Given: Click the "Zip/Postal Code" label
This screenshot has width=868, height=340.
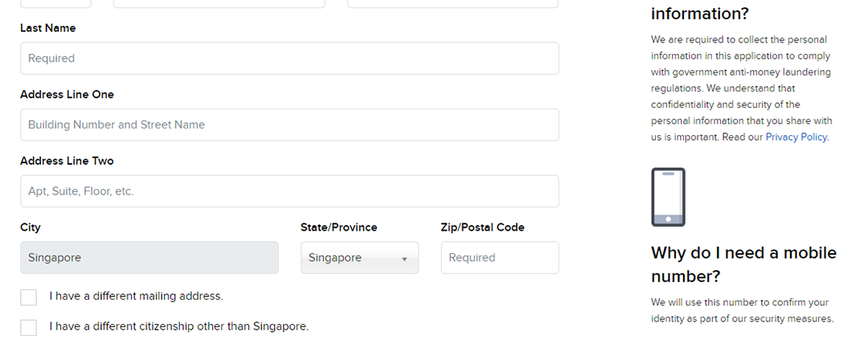Looking at the screenshot, I should pos(482,227).
